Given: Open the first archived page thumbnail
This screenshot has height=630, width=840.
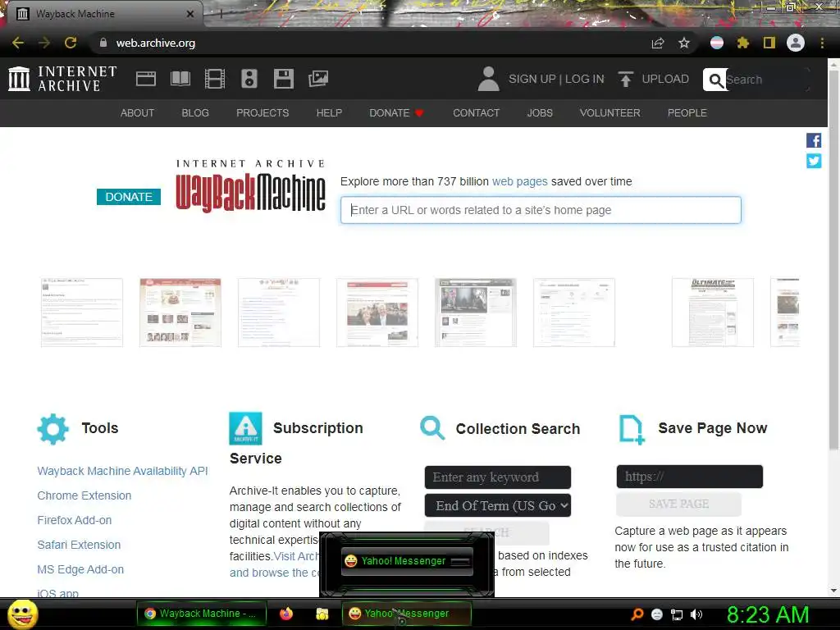Looking at the screenshot, I should (82, 313).
